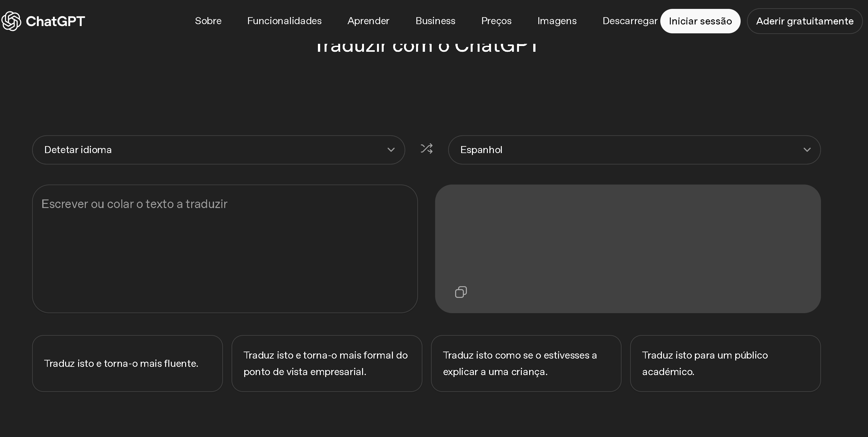Swap languages with the shuffle arrows icon
Screen dimensions: 868x437
click(x=427, y=149)
